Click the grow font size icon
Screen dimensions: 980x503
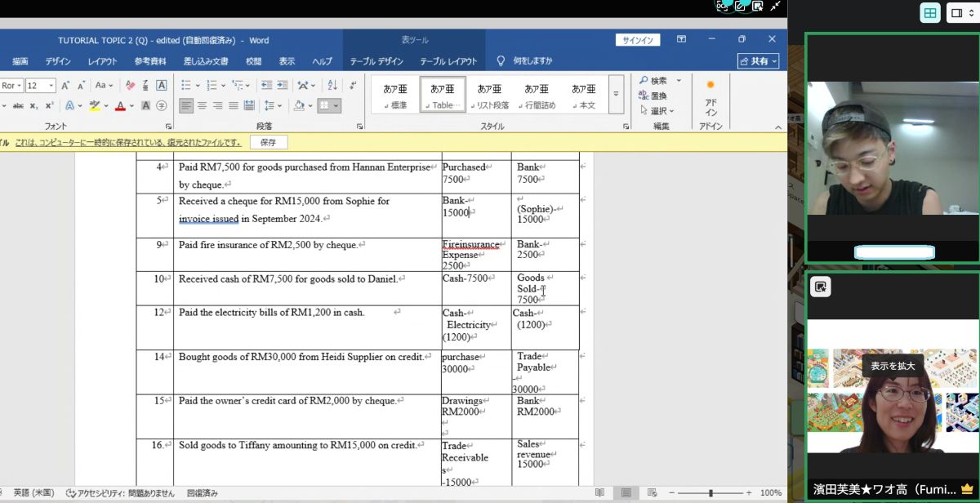pos(65,86)
